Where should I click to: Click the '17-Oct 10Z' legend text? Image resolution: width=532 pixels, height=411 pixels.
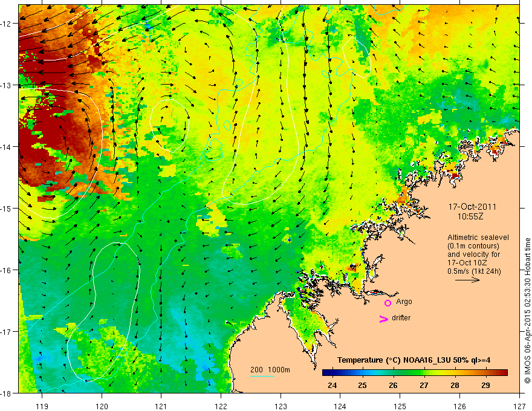click(467, 263)
